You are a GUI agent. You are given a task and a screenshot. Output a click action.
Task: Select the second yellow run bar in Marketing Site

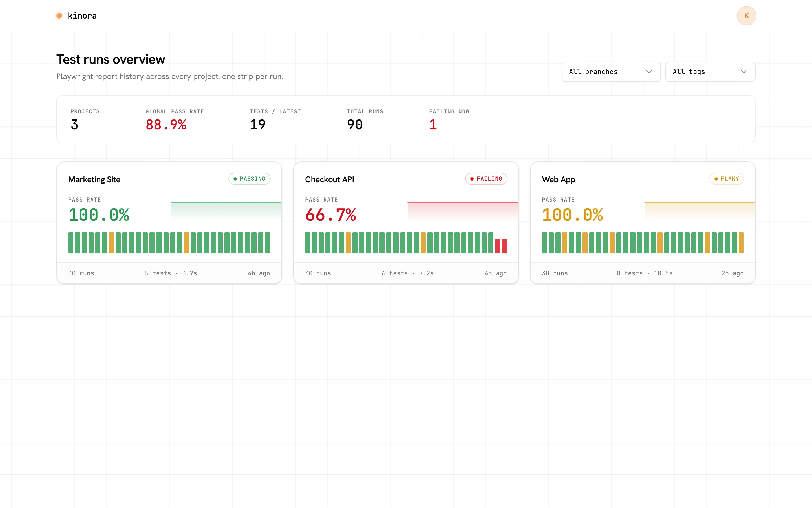coord(186,243)
